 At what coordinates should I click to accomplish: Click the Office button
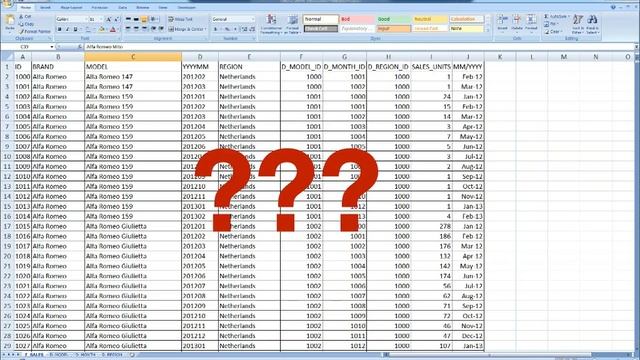[x=7, y=4]
